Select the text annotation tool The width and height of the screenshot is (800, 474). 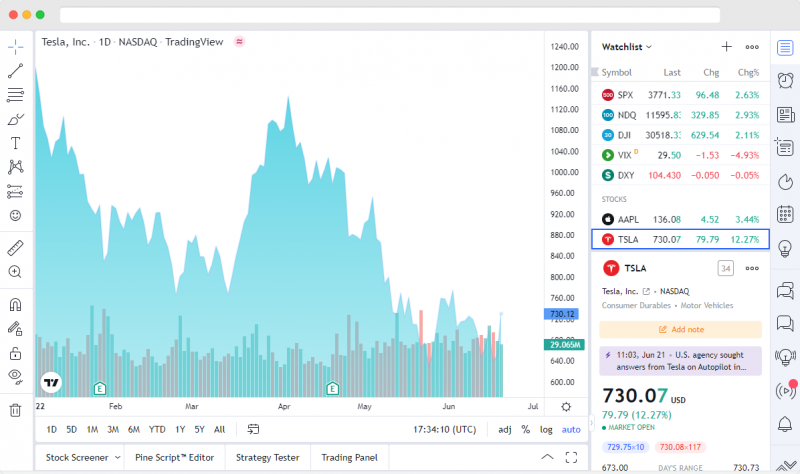point(15,143)
